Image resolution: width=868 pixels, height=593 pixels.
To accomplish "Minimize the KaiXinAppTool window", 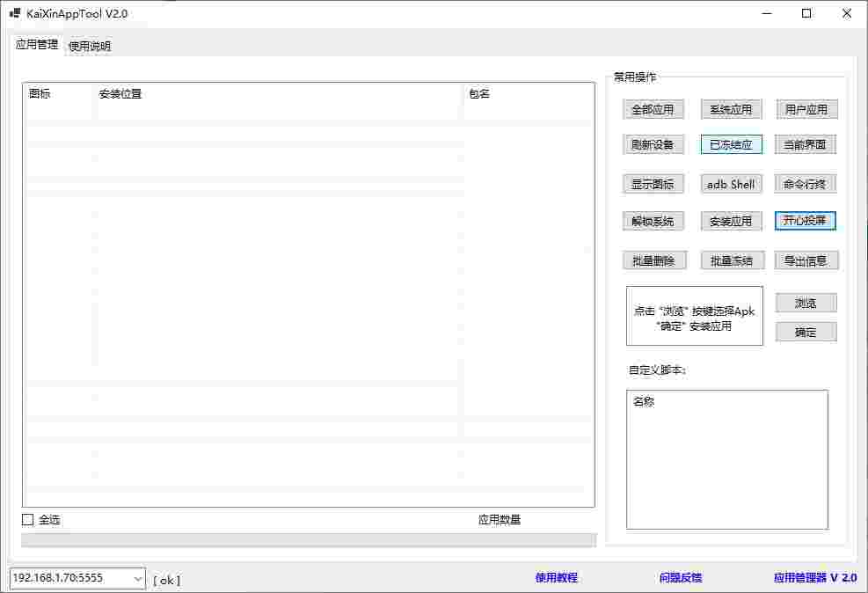I will click(767, 14).
